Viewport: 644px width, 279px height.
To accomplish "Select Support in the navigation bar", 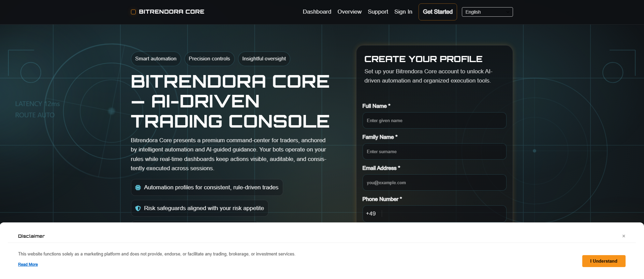I will click(x=378, y=12).
